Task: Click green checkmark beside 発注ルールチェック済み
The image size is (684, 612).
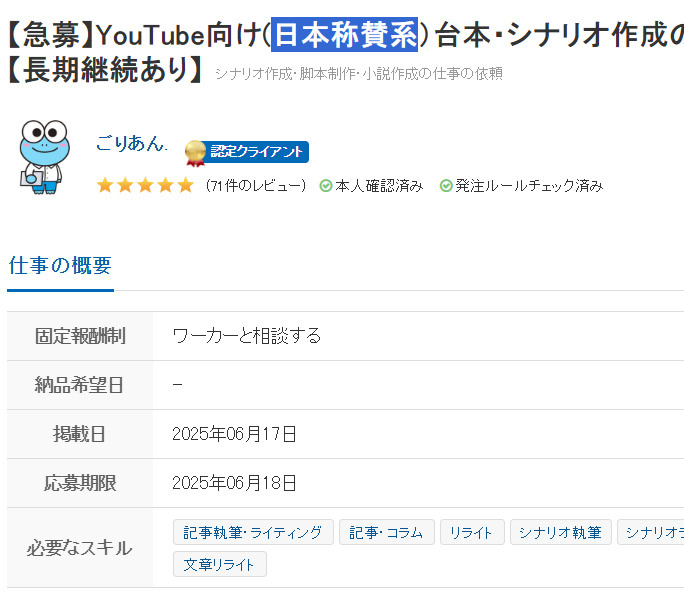Action: pos(445,186)
